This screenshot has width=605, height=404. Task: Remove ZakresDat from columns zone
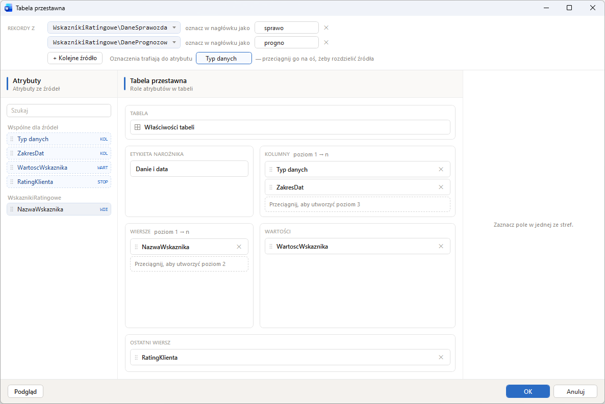(x=441, y=187)
